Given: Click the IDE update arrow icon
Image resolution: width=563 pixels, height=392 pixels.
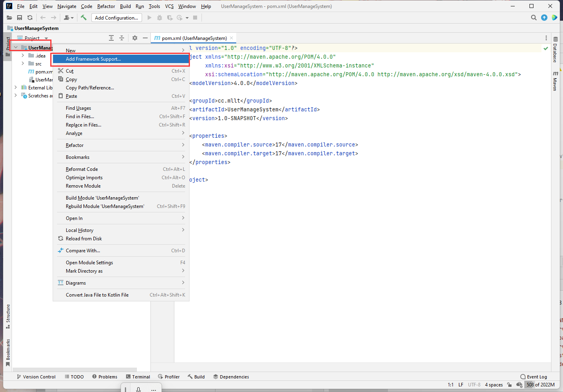Looking at the screenshot, I should click(x=544, y=18).
